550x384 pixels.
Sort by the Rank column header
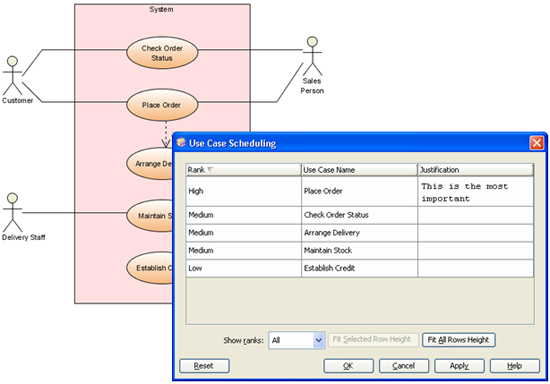[x=243, y=170]
